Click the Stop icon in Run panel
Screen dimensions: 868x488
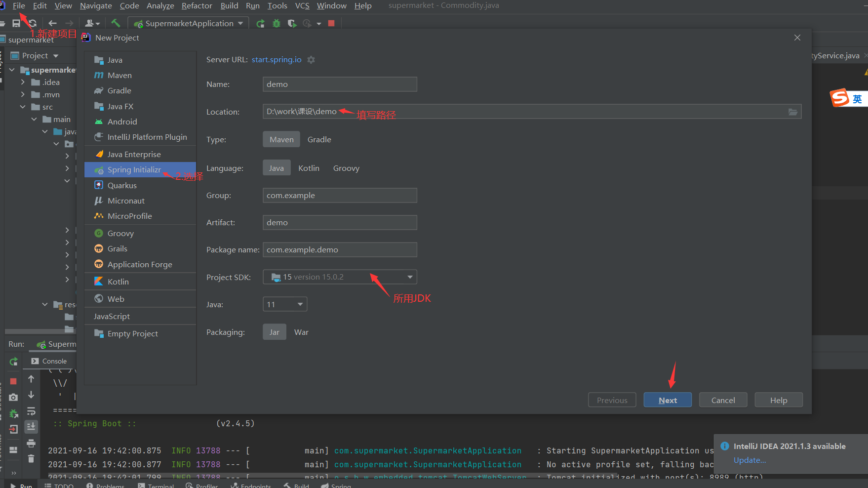[13, 381]
